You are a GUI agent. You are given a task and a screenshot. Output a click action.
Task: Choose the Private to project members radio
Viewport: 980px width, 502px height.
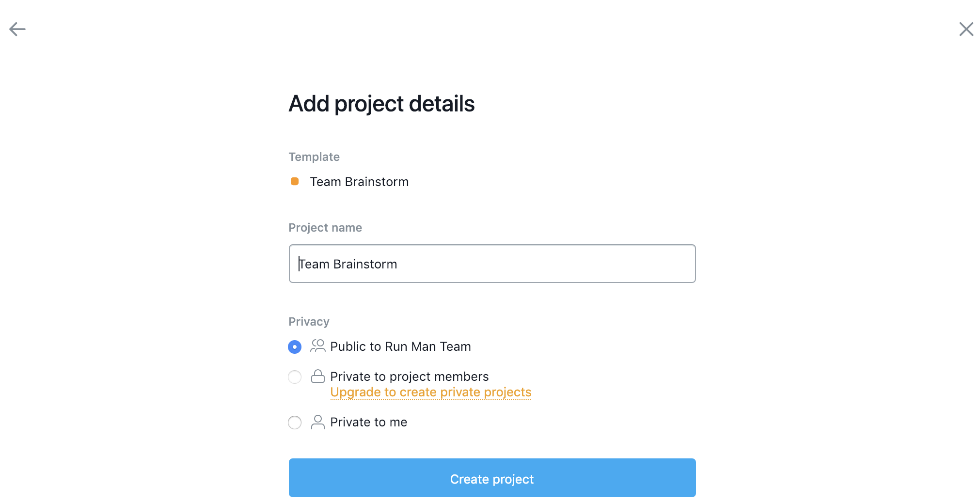295,377
